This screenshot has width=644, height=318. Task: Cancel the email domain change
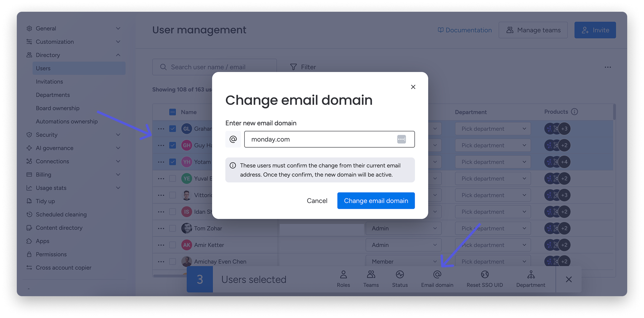tap(317, 201)
